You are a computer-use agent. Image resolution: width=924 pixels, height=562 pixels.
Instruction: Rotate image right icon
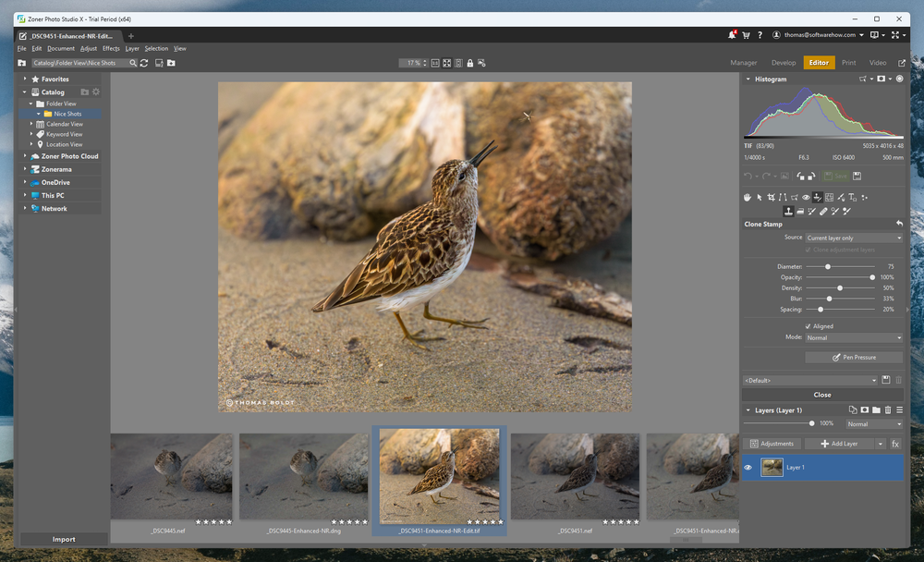[x=811, y=176]
